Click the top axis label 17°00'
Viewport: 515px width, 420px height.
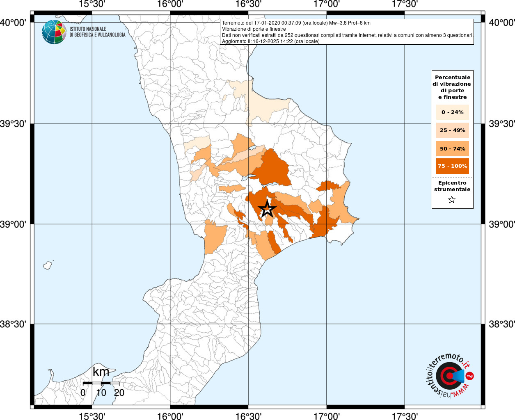tap(327, 4)
